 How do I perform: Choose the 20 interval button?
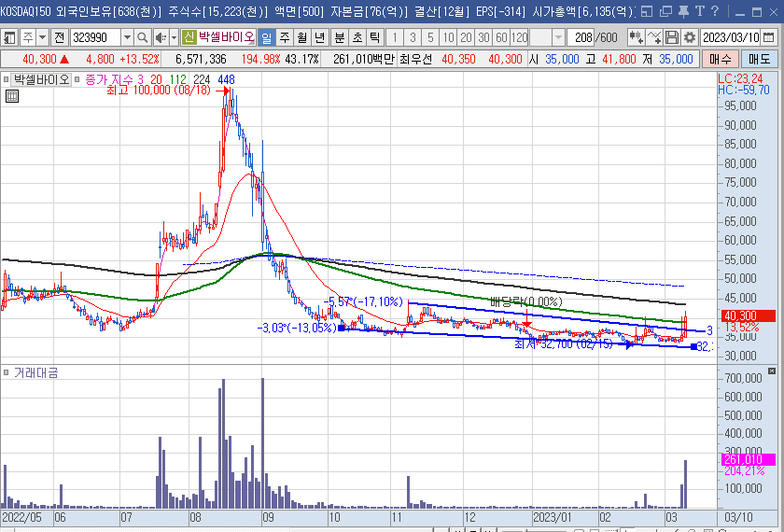click(x=466, y=37)
